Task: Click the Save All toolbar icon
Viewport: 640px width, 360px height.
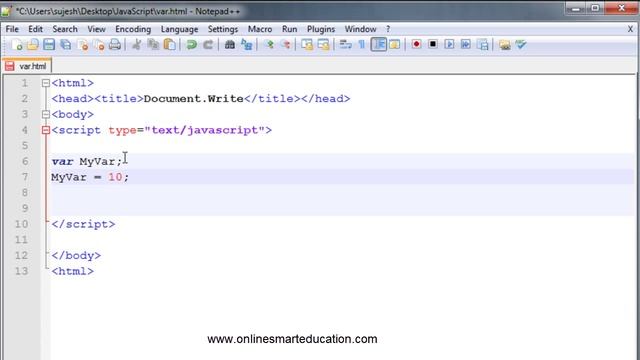Action: click(x=65, y=44)
